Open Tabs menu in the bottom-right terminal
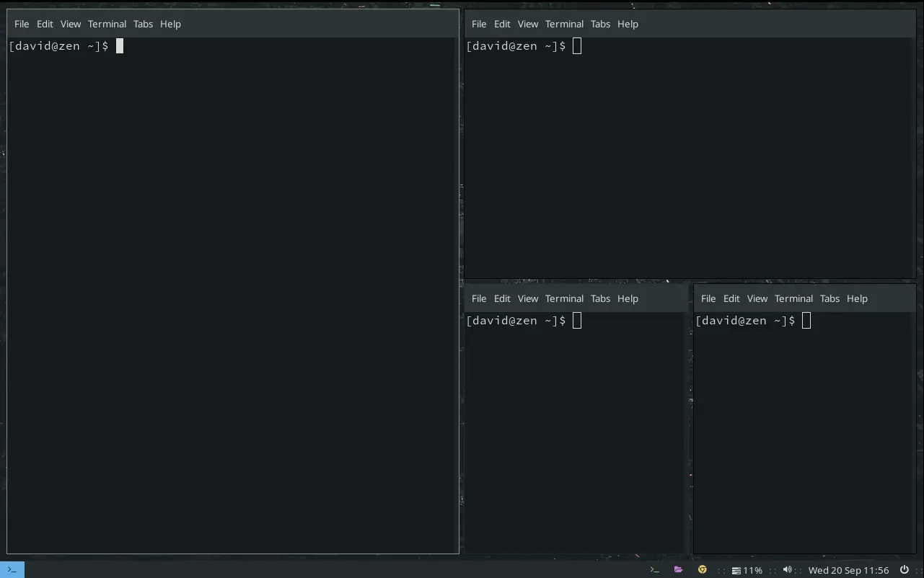 pyautogui.click(x=830, y=298)
